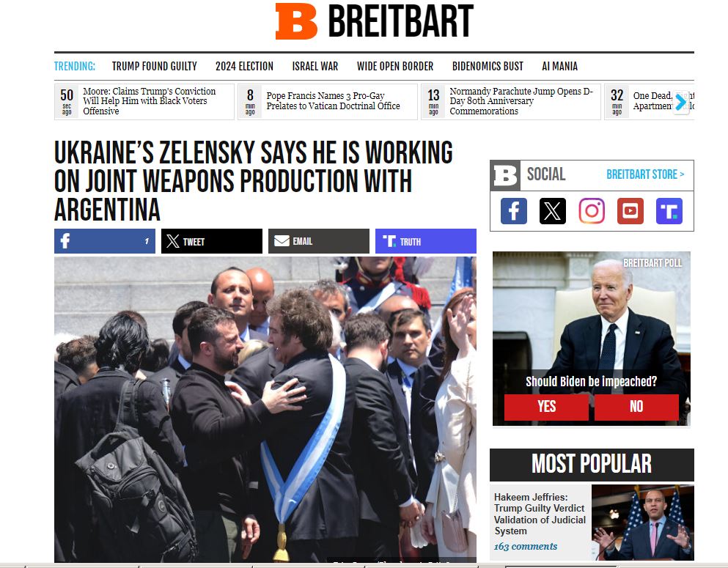Share the article on Facebook
The height and width of the screenshot is (568, 728).
105,241
